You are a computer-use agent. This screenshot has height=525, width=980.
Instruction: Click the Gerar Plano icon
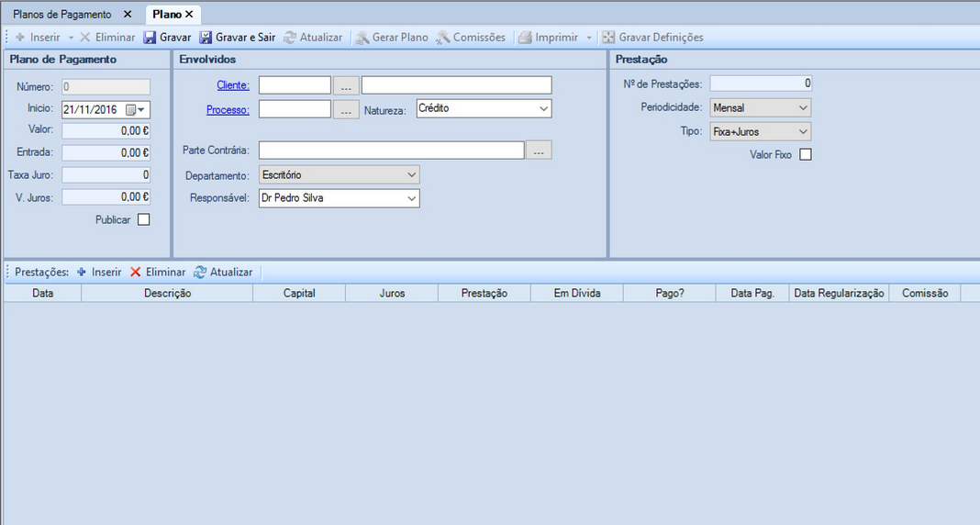(362, 38)
